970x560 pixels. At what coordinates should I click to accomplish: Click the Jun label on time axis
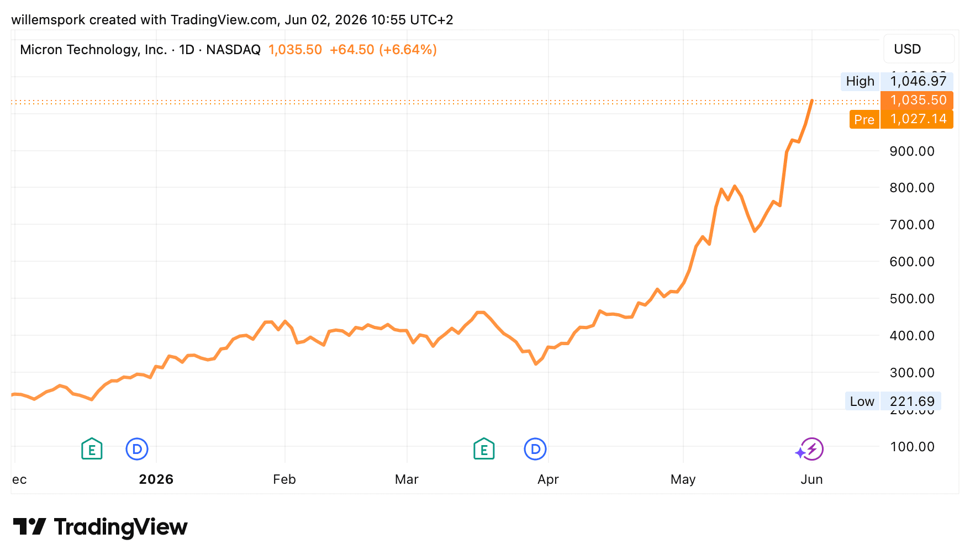point(811,479)
